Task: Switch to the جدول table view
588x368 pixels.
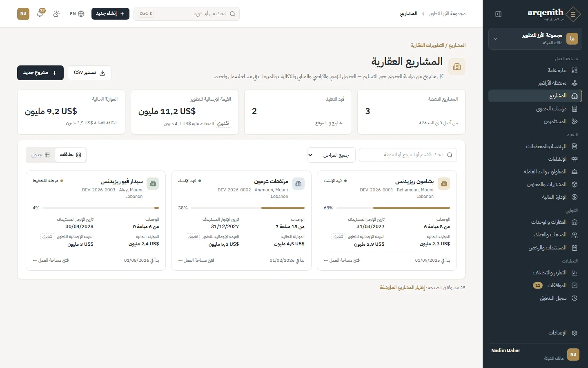Action: tap(40, 155)
